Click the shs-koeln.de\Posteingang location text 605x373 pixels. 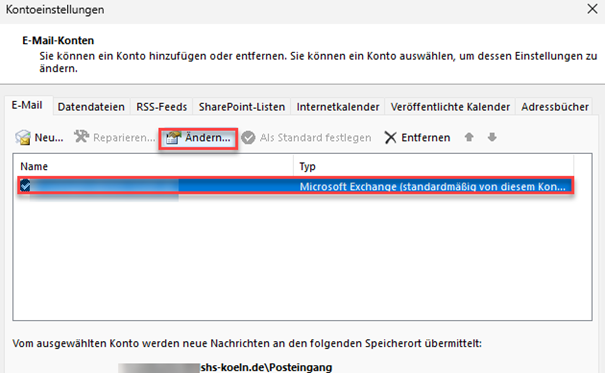pos(266,367)
